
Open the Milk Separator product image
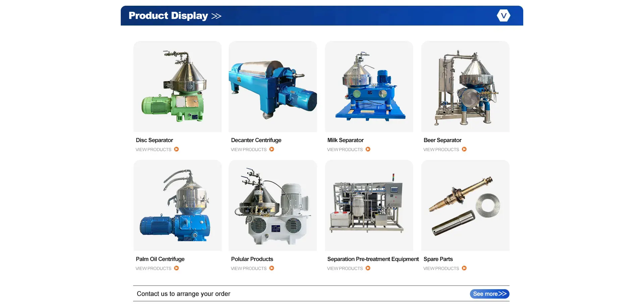(369, 87)
